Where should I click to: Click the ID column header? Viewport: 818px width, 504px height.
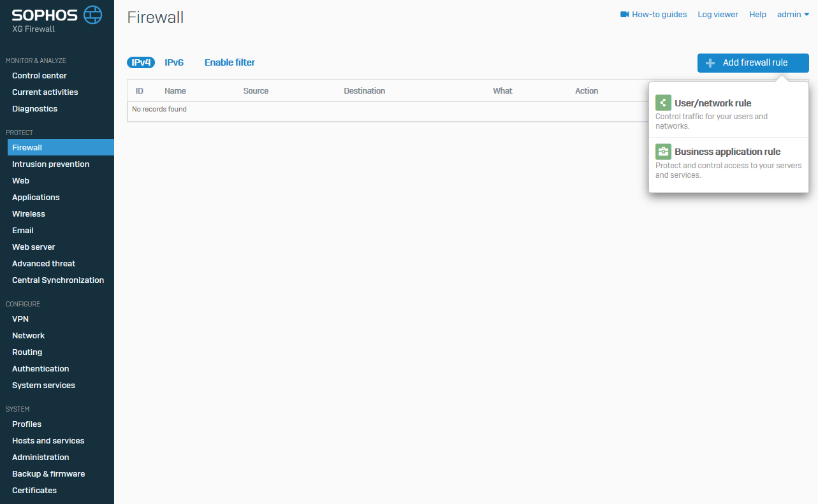140,91
